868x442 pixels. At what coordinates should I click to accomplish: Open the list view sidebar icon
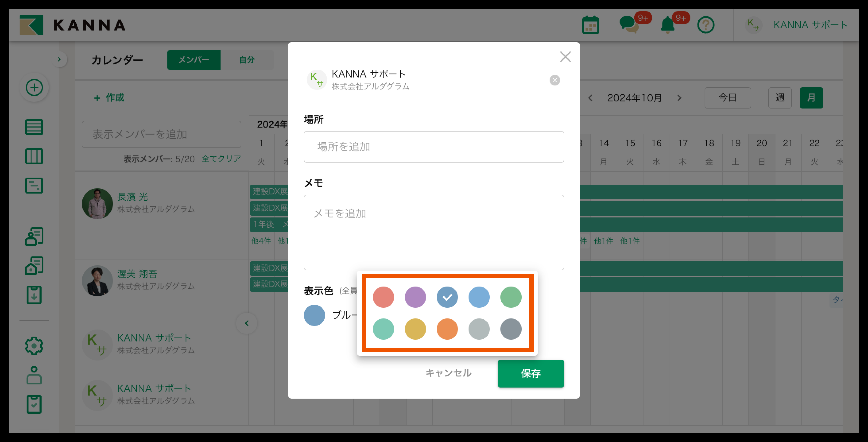[34, 127]
